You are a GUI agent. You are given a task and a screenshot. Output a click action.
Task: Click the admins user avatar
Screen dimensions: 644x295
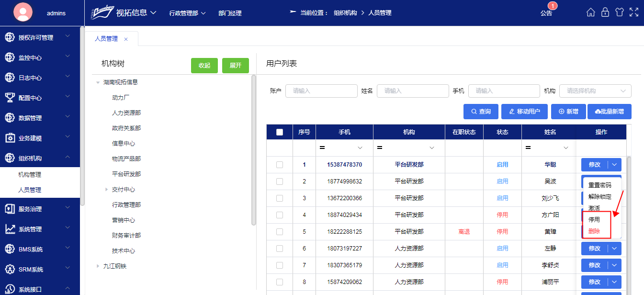click(x=23, y=12)
